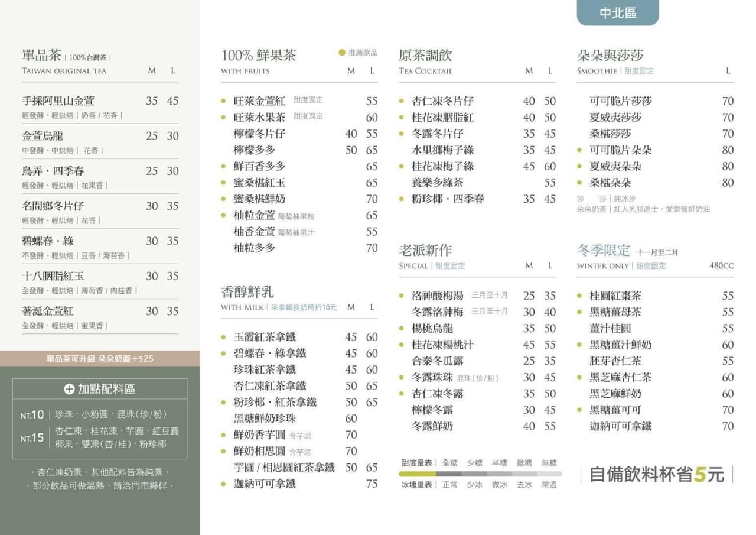The width and height of the screenshot is (756, 535).
Task: Click the 自備飲料杯省5元 notice
Action: (656, 474)
